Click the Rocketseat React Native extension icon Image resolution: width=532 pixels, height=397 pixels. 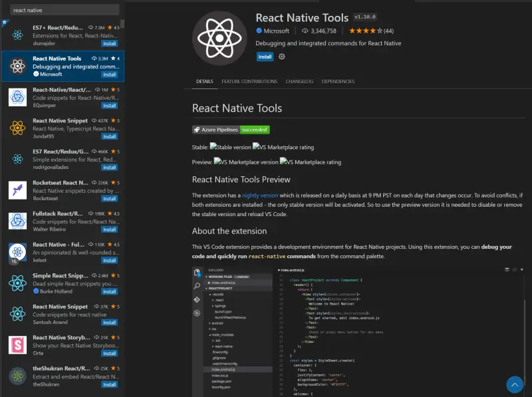click(x=17, y=190)
